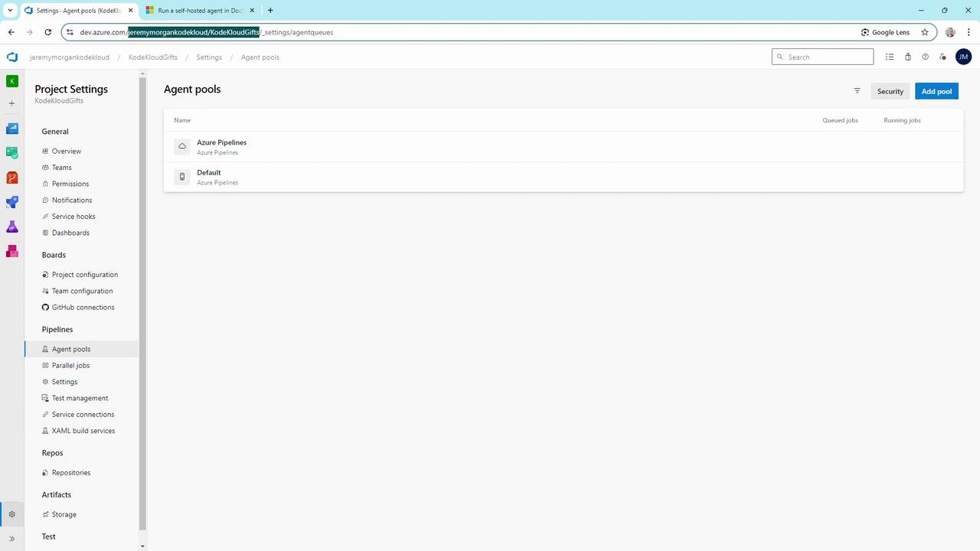Open KodeKloudGifts project tile in left rail
Viewport: 980px width, 551px height.
(x=11, y=80)
